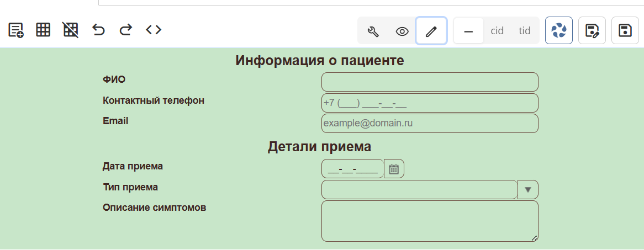
Task: Switch to wrench settings mode
Action: click(x=373, y=31)
